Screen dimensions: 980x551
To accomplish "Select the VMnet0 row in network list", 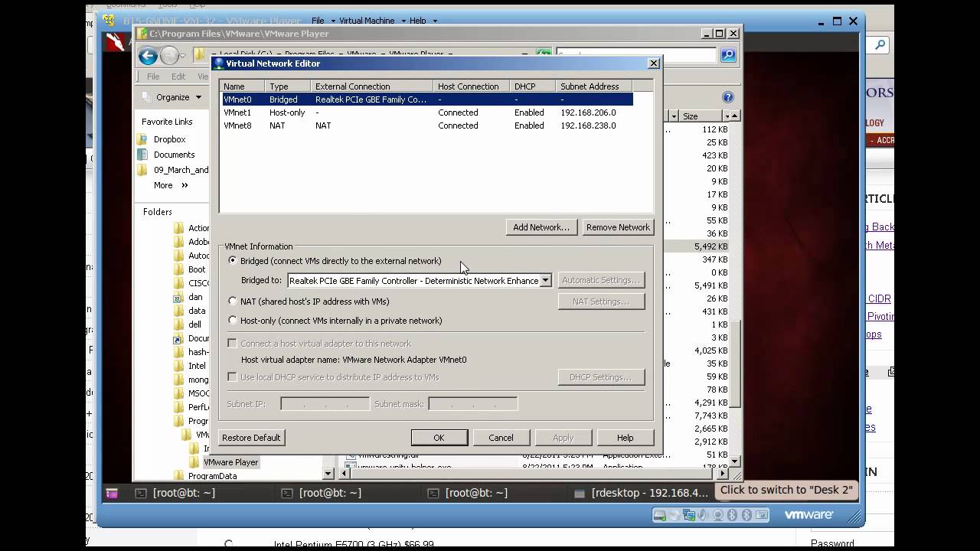I will [x=427, y=99].
